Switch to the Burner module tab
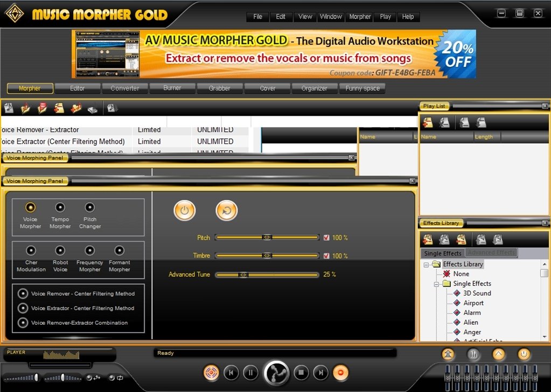This screenshot has height=392, width=551. coord(172,88)
